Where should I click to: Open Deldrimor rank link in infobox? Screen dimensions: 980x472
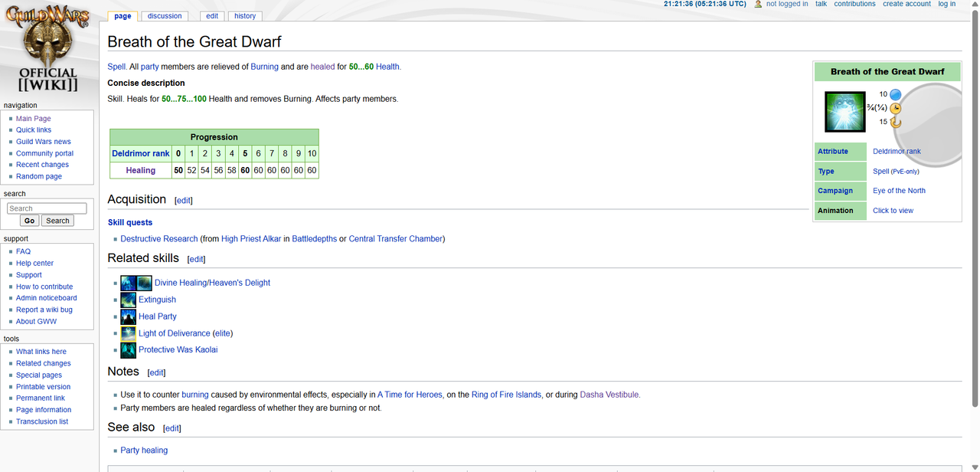coord(897,152)
